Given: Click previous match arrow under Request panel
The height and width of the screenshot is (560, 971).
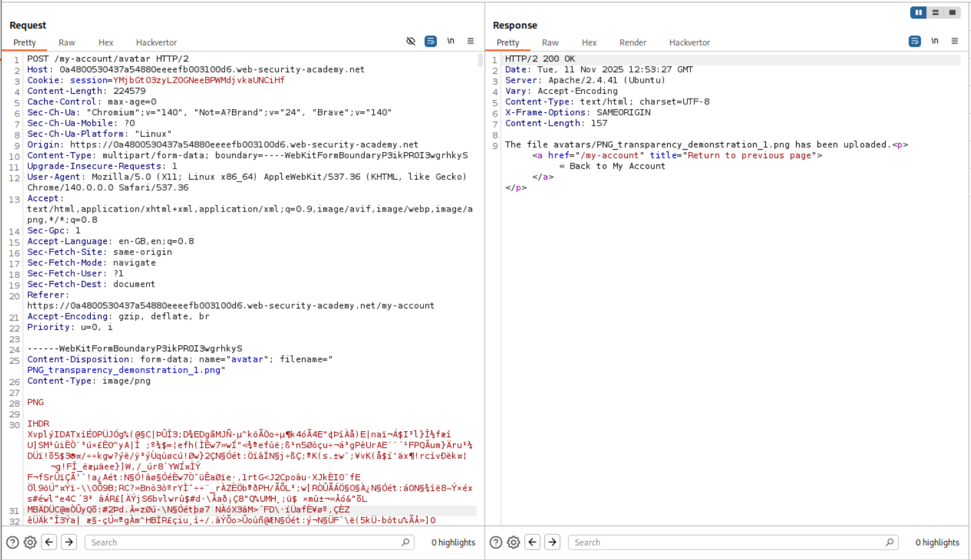Looking at the screenshot, I should click(x=49, y=542).
